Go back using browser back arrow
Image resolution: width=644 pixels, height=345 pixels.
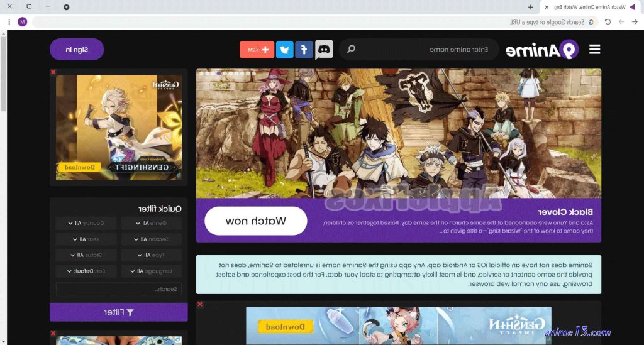click(635, 22)
